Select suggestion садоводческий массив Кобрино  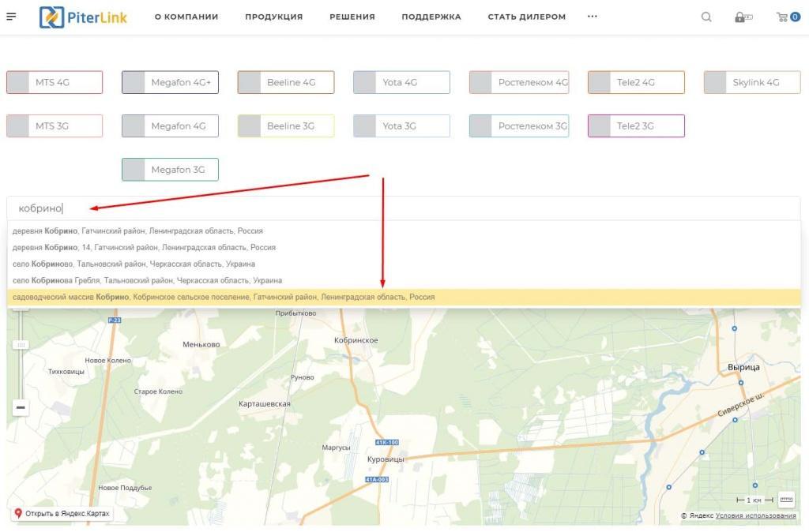point(404,297)
